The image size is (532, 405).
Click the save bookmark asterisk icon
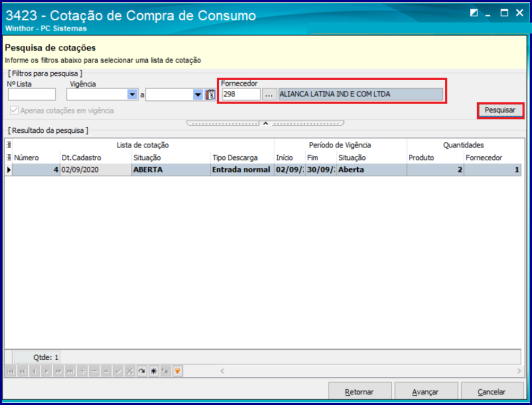153,371
